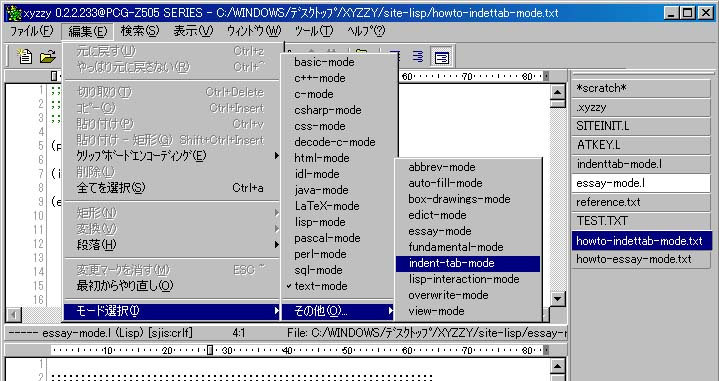Expand the モード選択 submenu
The width and height of the screenshot is (719, 381).
172,311
